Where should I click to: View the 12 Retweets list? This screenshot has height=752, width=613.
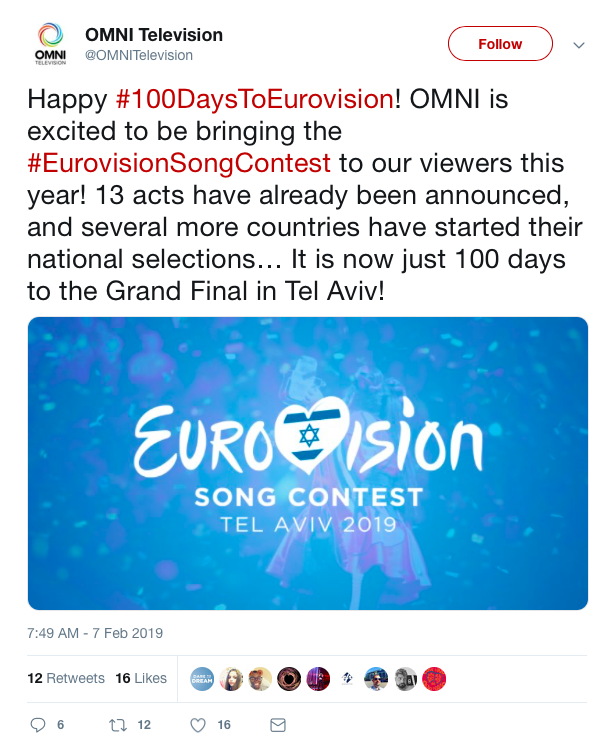coord(66,678)
